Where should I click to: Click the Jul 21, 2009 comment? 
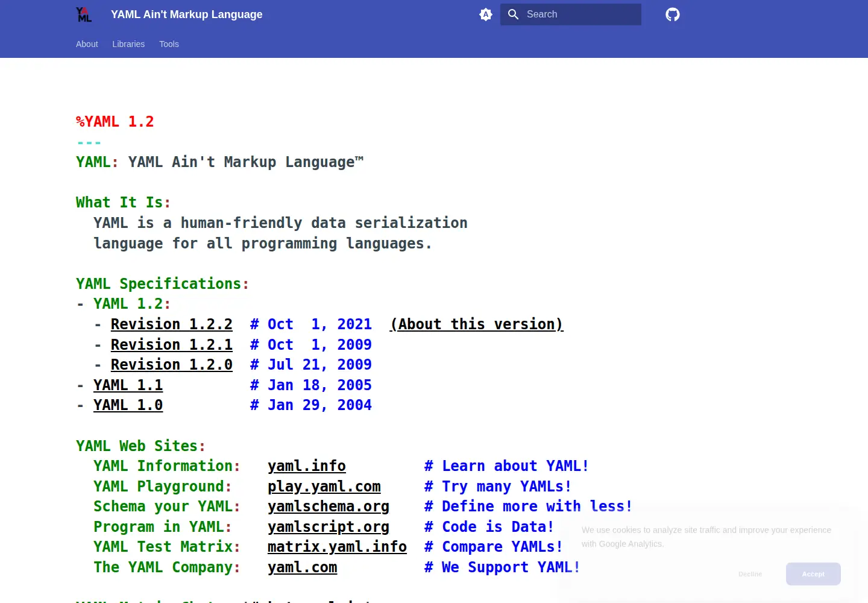click(x=311, y=365)
